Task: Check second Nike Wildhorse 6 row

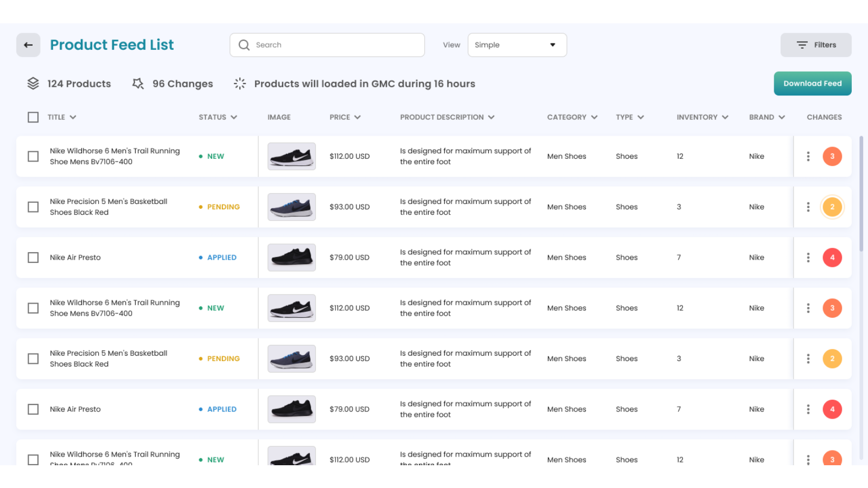Action: pos(33,308)
